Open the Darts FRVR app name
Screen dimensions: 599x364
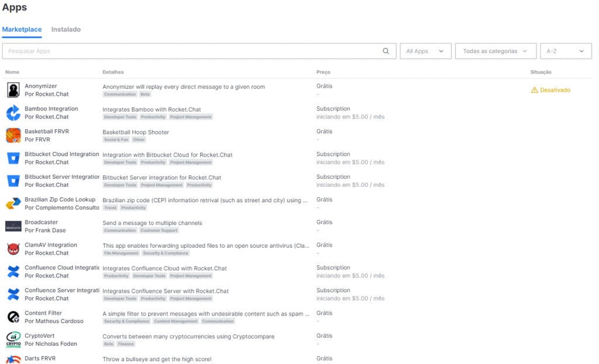point(40,359)
